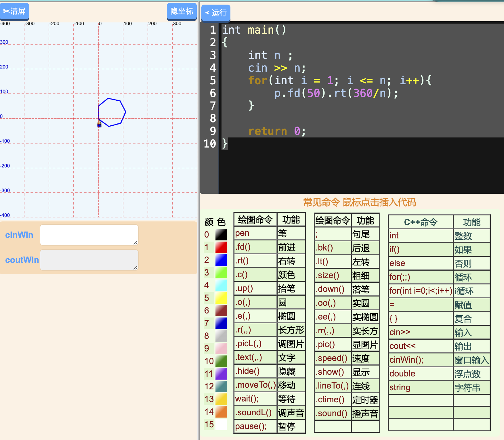Pick pink swatch number 9
This screenshot has width=504, height=440.
221,349
